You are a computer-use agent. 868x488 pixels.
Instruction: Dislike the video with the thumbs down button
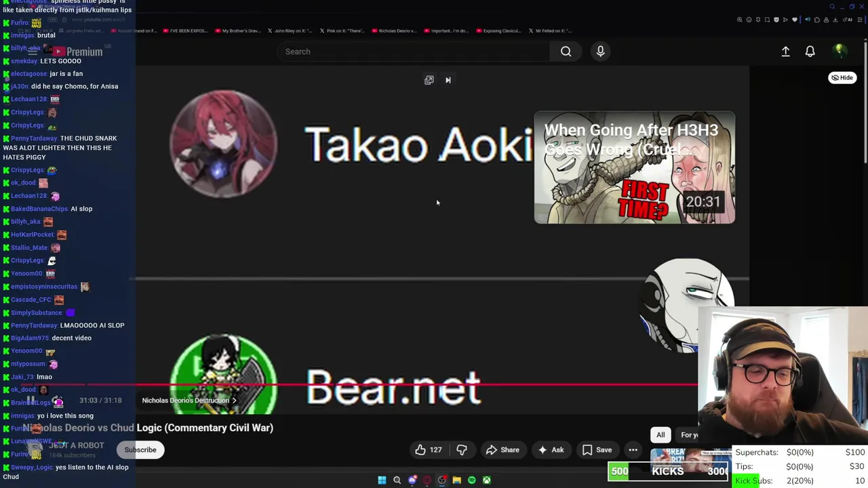[x=462, y=450]
